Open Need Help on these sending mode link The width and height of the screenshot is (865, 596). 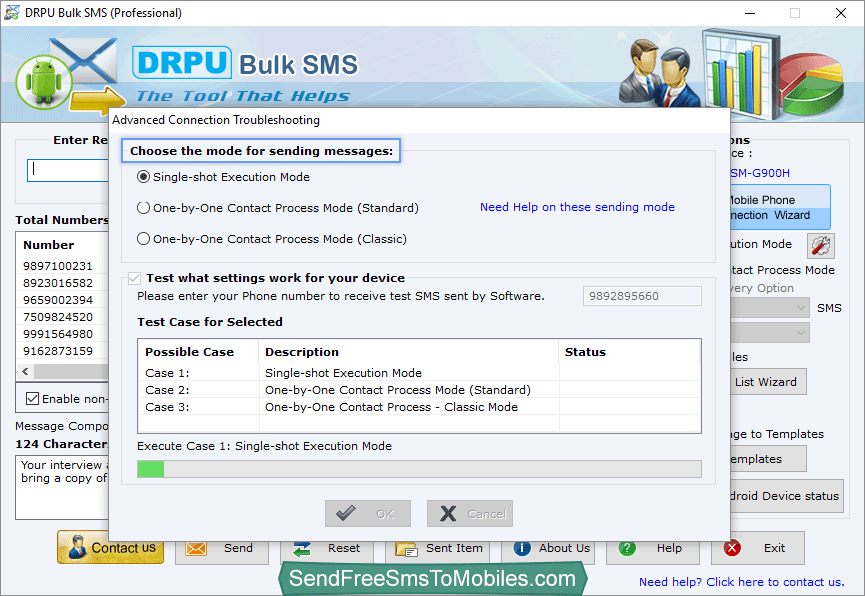tap(577, 207)
